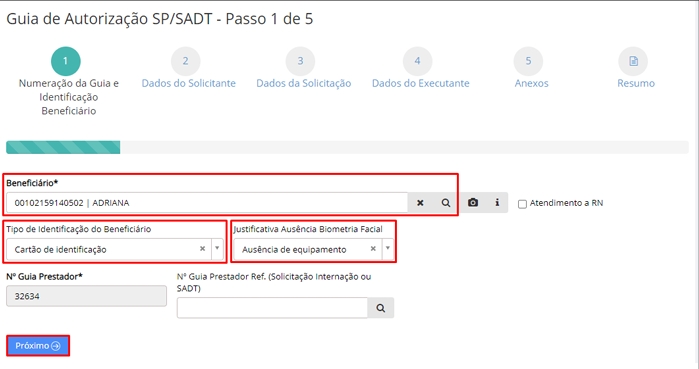The width and height of the screenshot is (699, 369).
Task: Clear the Ausência de equipamento selection
Action: (373, 249)
